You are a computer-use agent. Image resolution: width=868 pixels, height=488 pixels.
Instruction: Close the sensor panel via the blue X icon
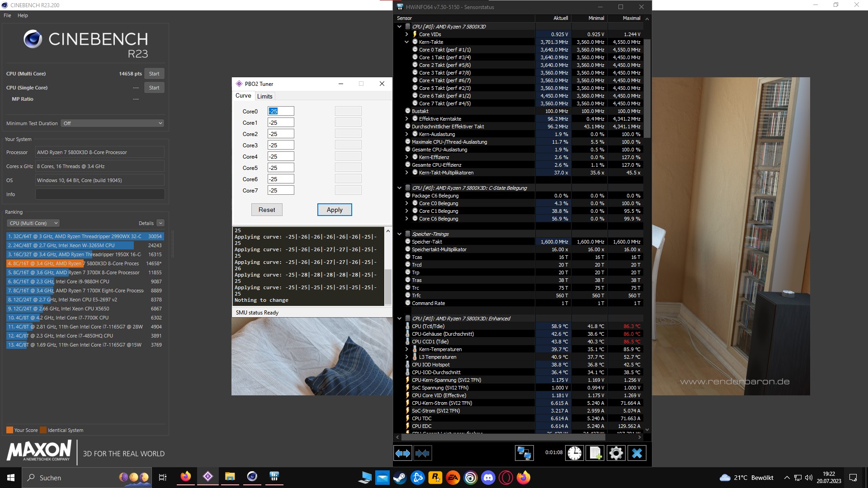637,453
